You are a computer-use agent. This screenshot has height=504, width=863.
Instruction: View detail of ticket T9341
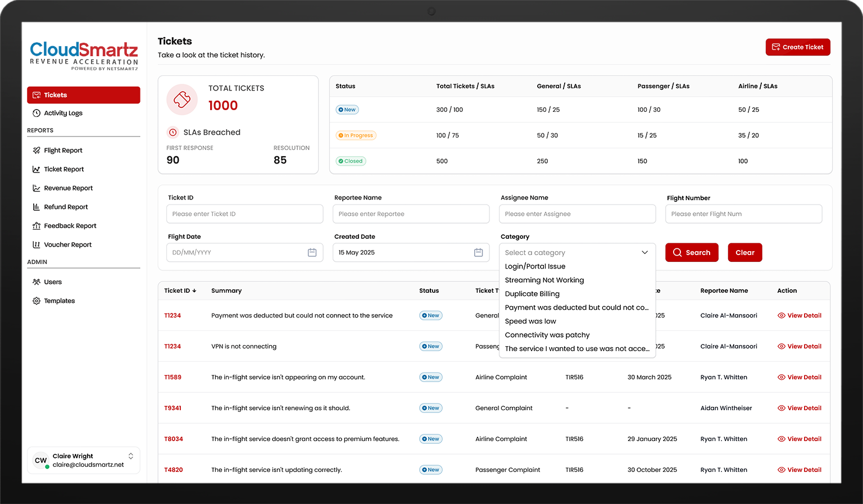tap(799, 408)
